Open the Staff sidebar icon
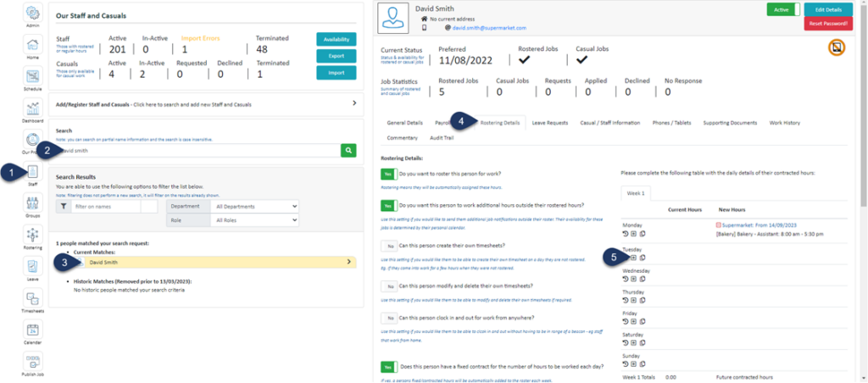 click(33, 171)
